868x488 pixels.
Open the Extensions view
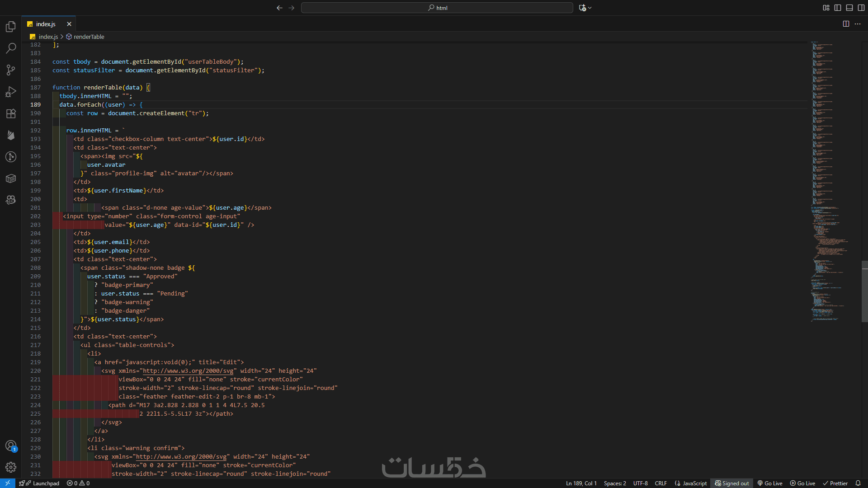(11, 113)
